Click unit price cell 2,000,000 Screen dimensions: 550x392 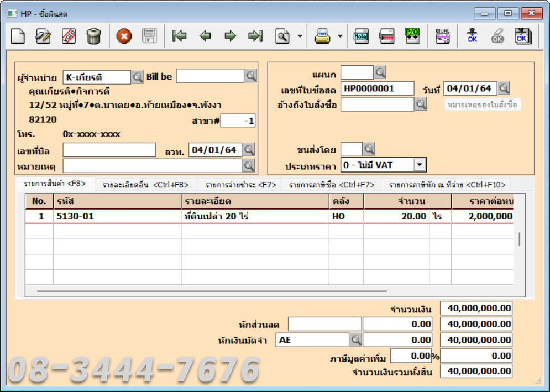[483, 216]
